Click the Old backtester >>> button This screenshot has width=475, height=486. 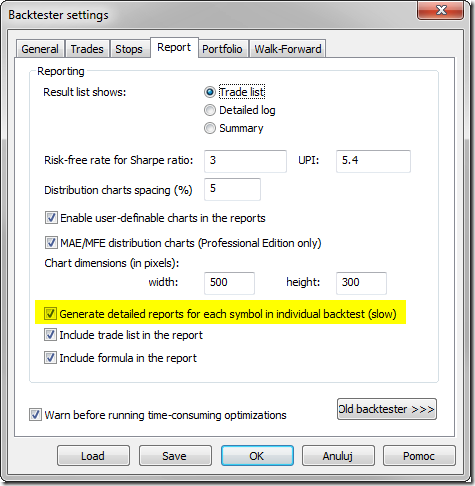point(387,409)
